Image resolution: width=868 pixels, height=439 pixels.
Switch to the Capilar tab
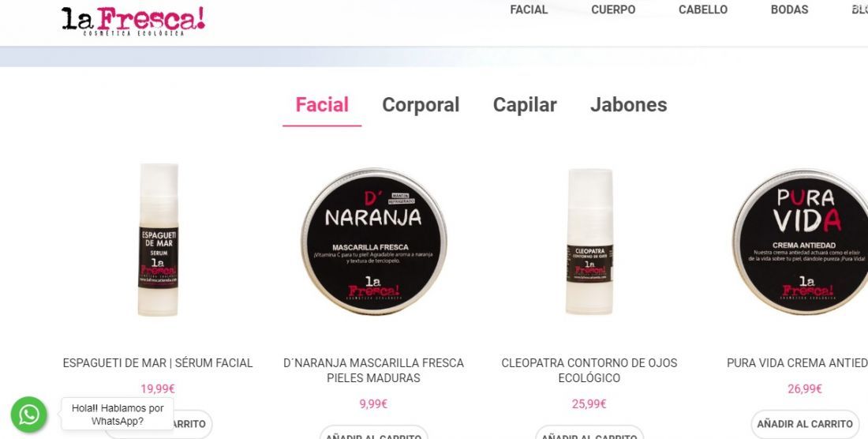pyautogui.click(x=525, y=105)
